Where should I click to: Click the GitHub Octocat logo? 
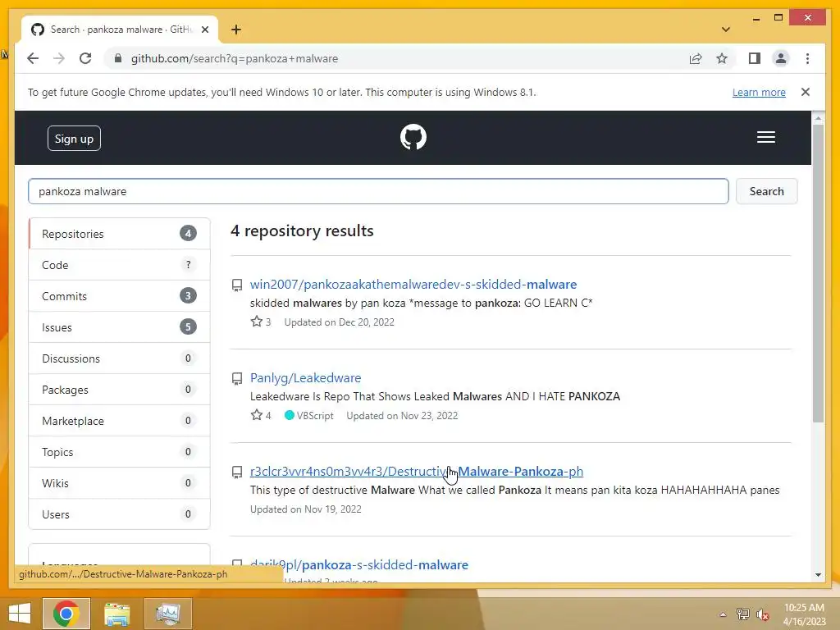(x=413, y=137)
